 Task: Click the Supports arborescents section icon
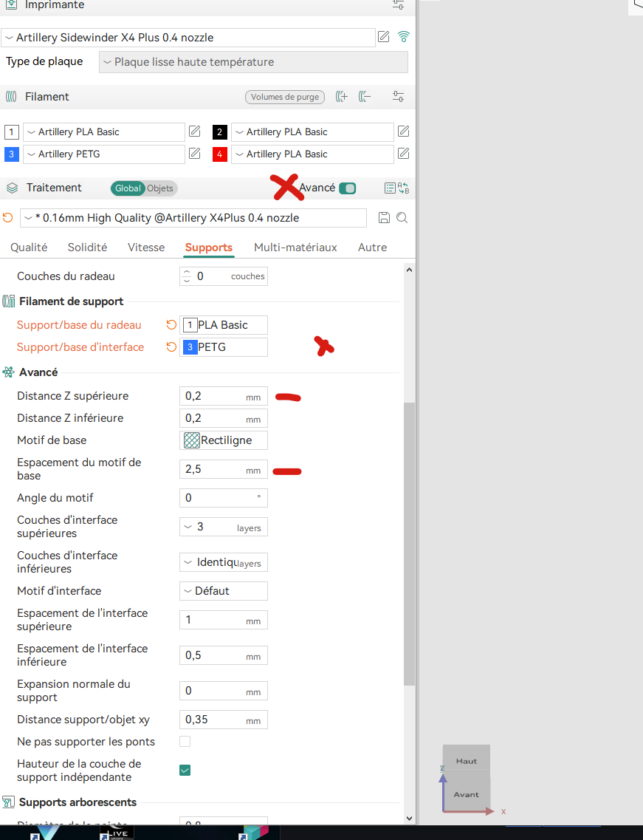[9, 802]
